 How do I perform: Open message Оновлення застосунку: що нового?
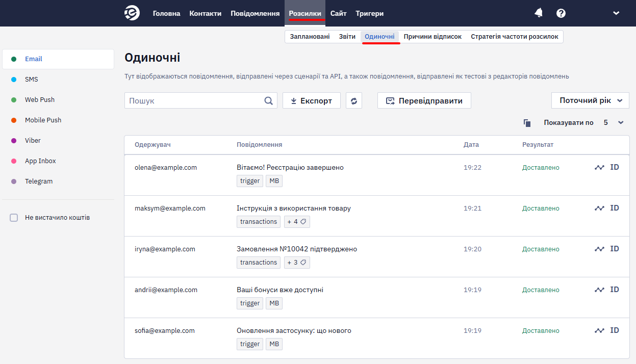click(x=294, y=330)
